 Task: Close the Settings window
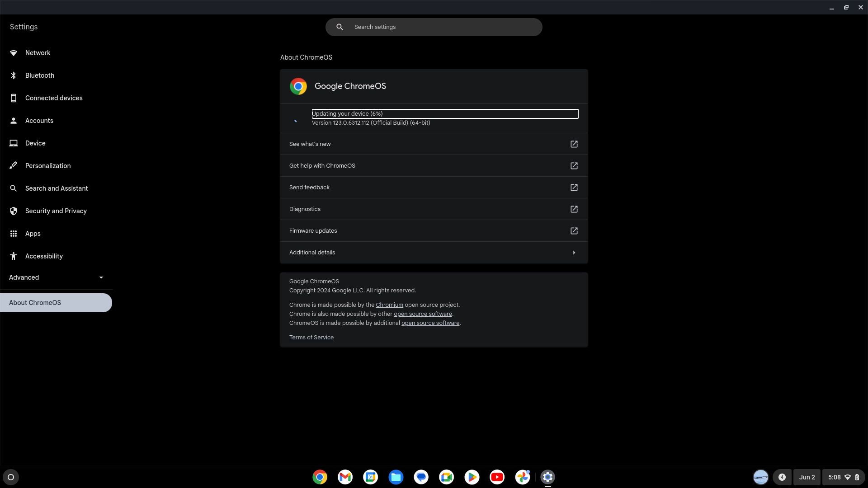pos(861,7)
